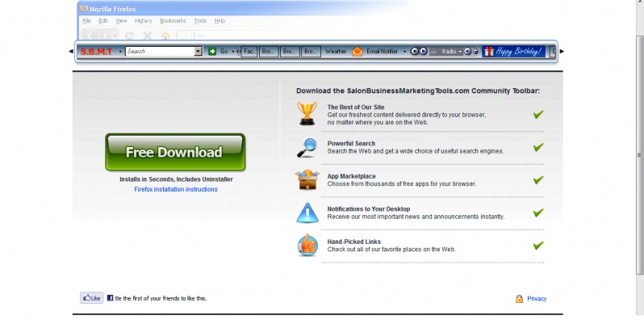The height and width of the screenshot is (320, 644).
Task: Click the radio play button
Action: [424, 52]
